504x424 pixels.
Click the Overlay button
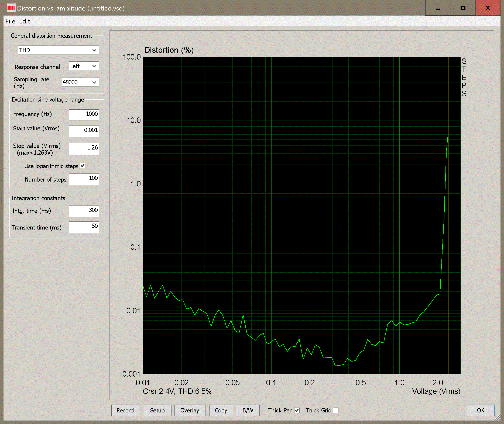(190, 410)
